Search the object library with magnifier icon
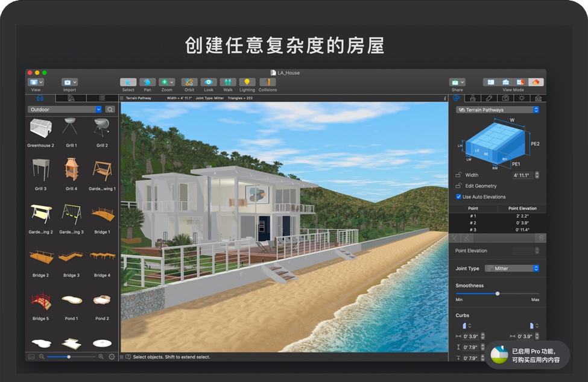The width and height of the screenshot is (588, 382). pyautogui.click(x=110, y=109)
